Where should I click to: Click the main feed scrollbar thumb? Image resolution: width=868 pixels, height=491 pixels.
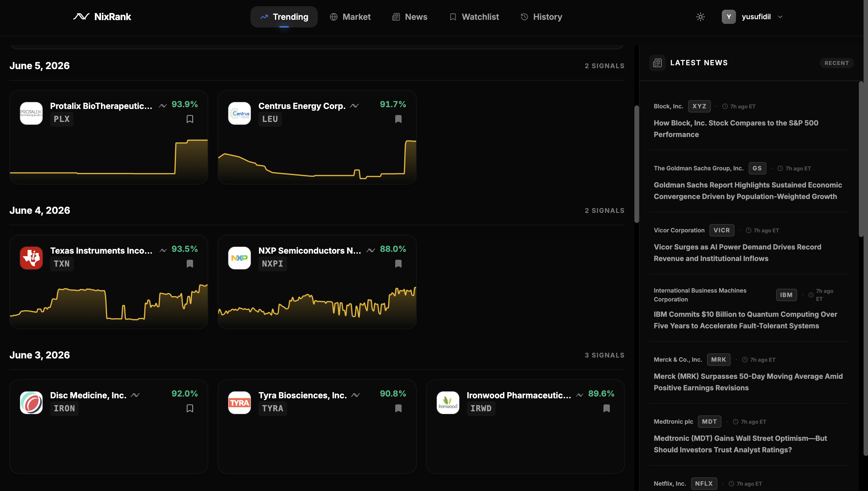click(x=637, y=164)
